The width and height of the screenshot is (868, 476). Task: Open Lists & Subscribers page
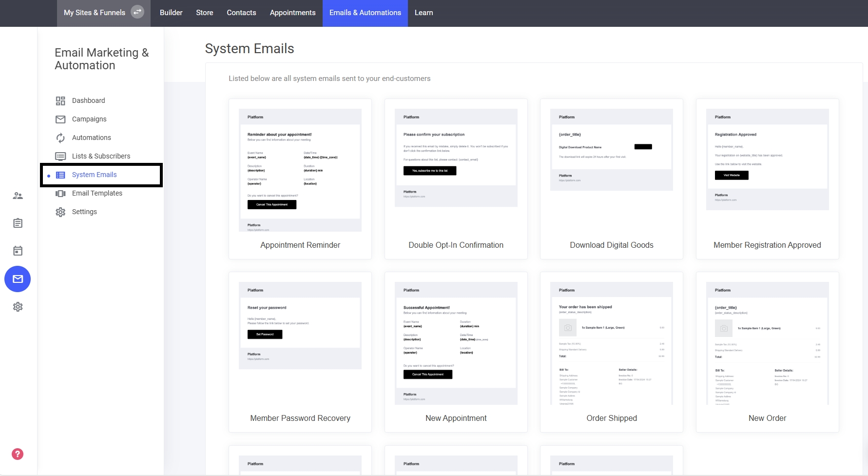coord(101,156)
